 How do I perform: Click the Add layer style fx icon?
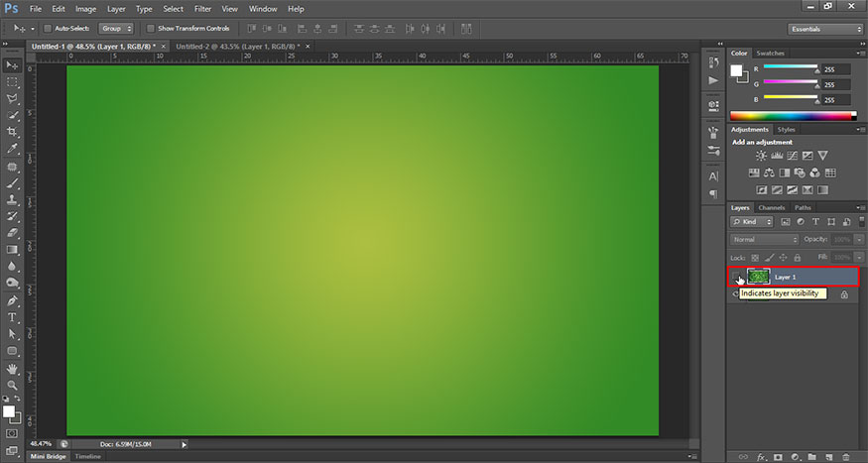point(761,457)
